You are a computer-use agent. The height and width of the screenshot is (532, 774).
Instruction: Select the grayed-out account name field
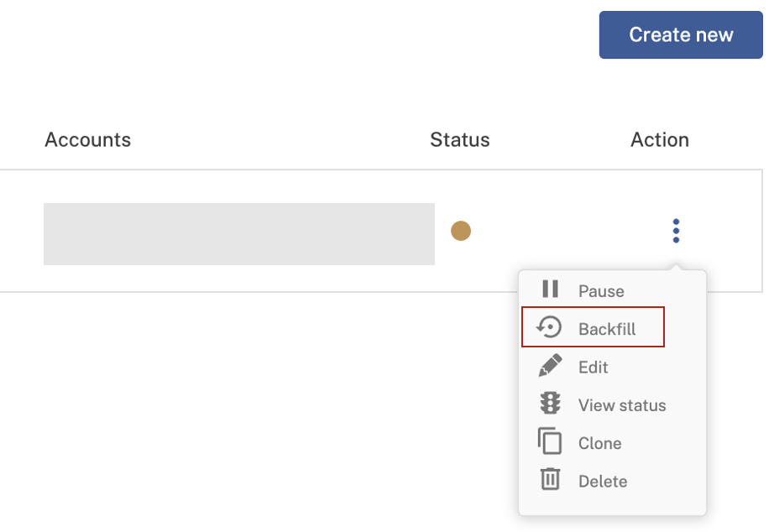click(238, 233)
